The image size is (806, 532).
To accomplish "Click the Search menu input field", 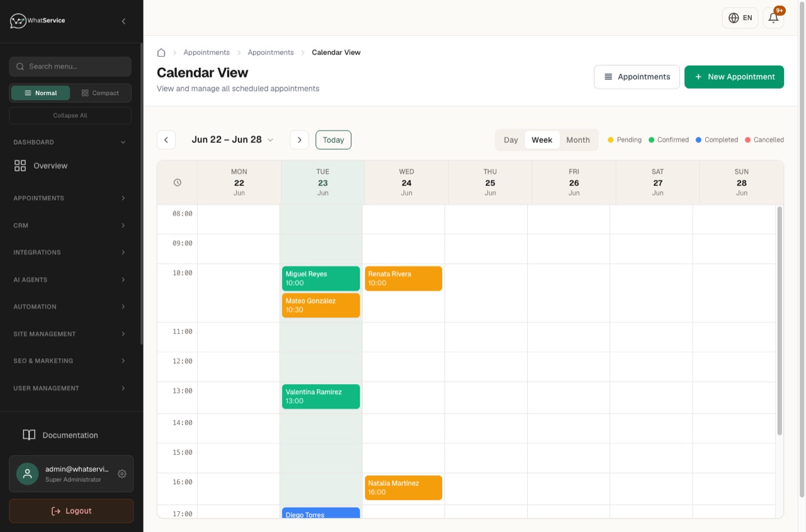I will [x=70, y=66].
